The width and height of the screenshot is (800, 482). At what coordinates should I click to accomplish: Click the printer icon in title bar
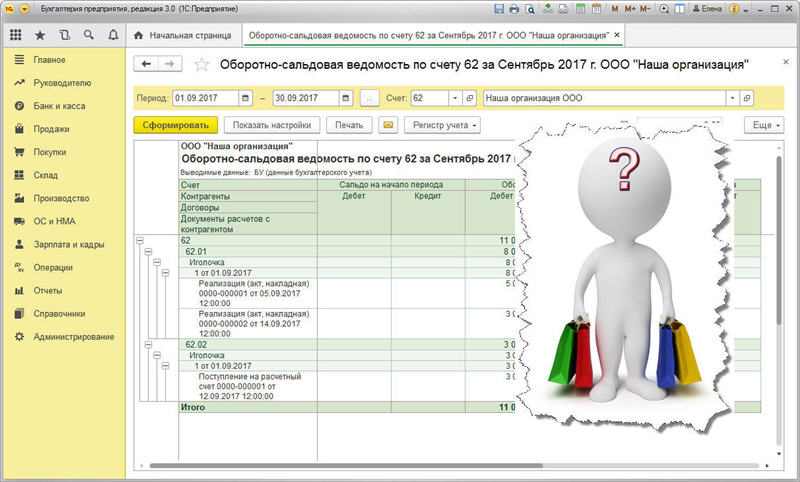[x=514, y=9]
